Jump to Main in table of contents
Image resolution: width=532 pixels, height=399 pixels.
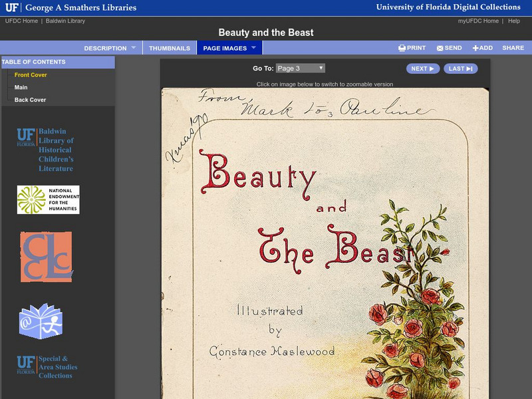point(21,88)
